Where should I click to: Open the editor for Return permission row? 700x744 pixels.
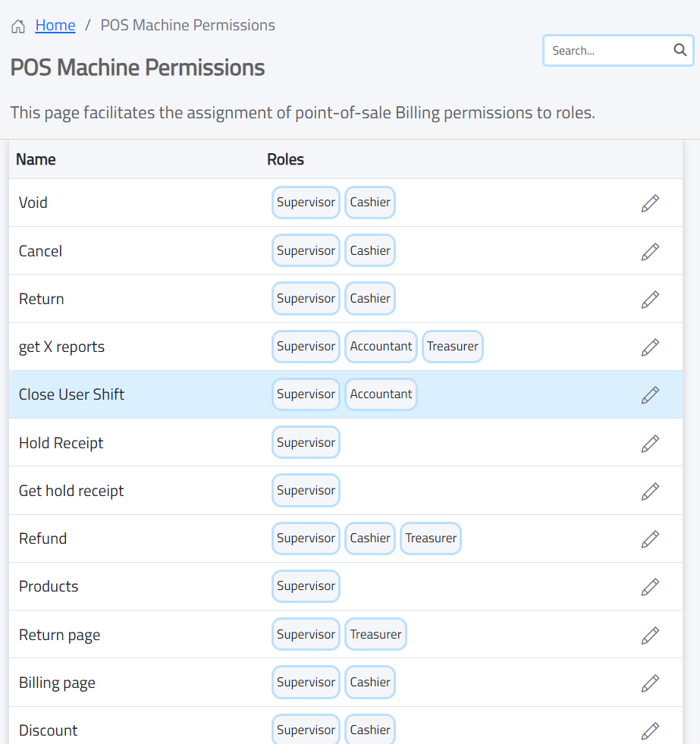(x=650, y=299)
